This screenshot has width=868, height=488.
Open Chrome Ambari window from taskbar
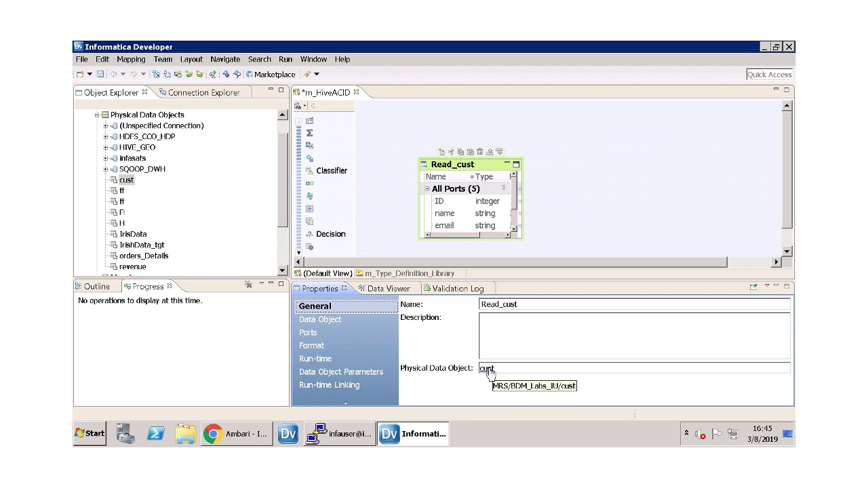237,434
